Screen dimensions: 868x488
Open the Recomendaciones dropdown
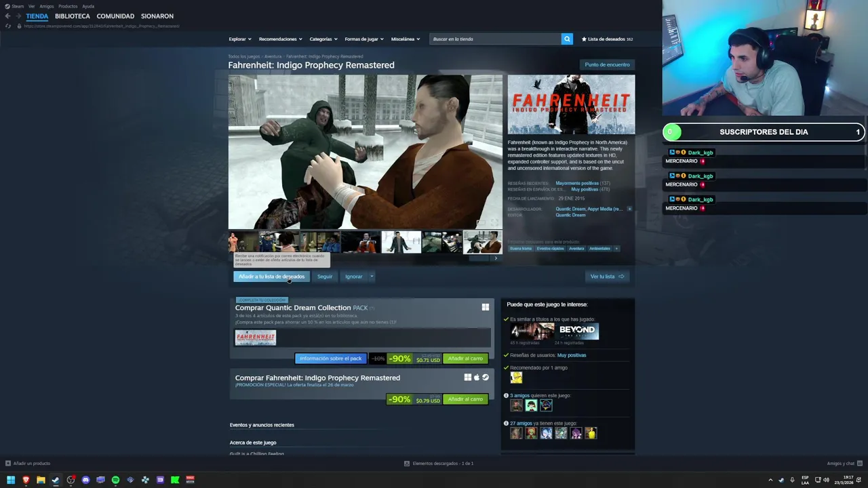pos(281,39)
